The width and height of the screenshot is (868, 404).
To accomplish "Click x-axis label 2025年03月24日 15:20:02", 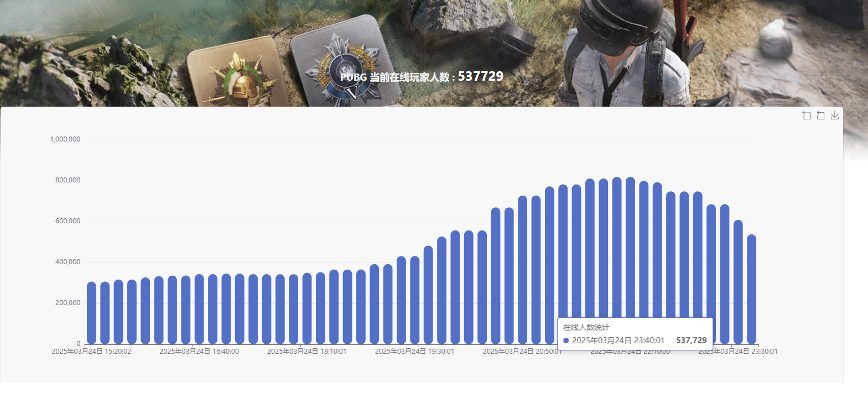I will click(91, 351).
